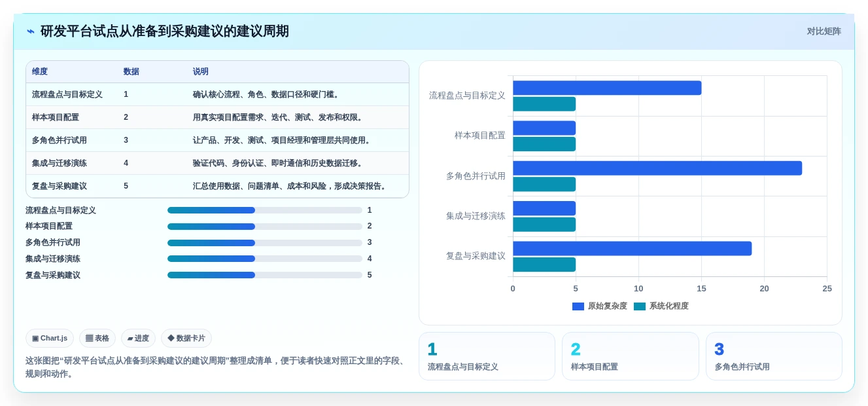Click description 验证代码、身份认证、即时通信和历史数据迁移

tap(279, 163)
